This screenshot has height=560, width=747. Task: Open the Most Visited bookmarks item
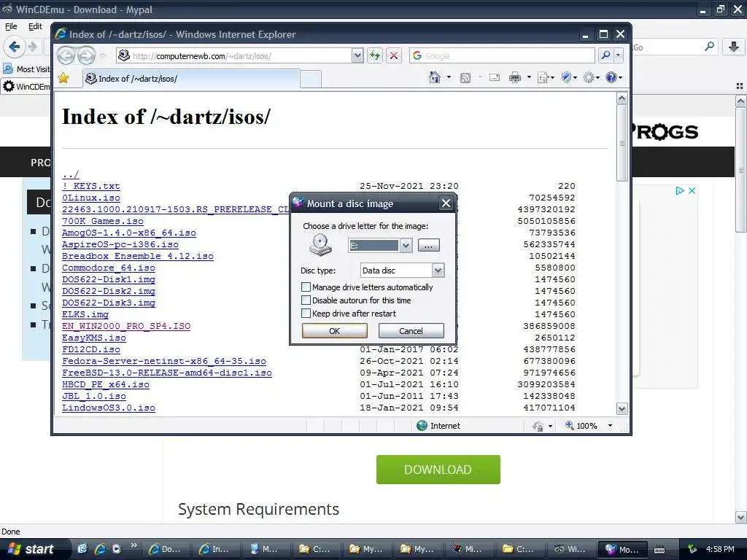point(27,69)
